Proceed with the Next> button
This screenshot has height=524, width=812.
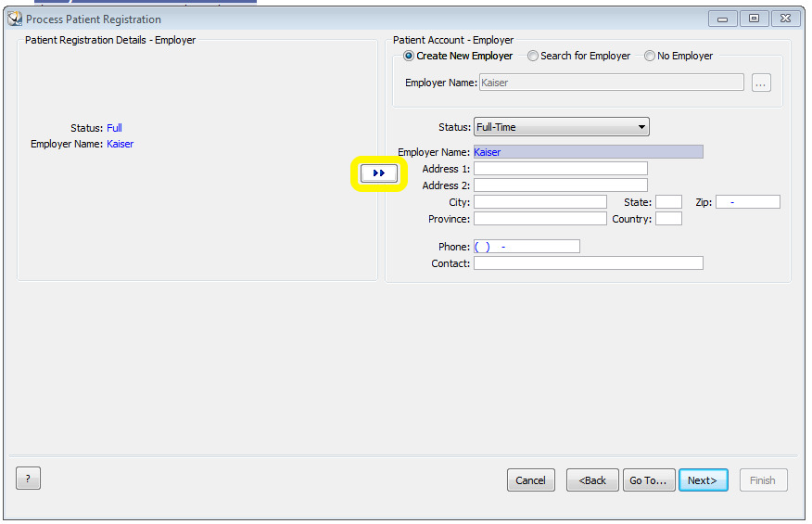click(x=704, y=479)
